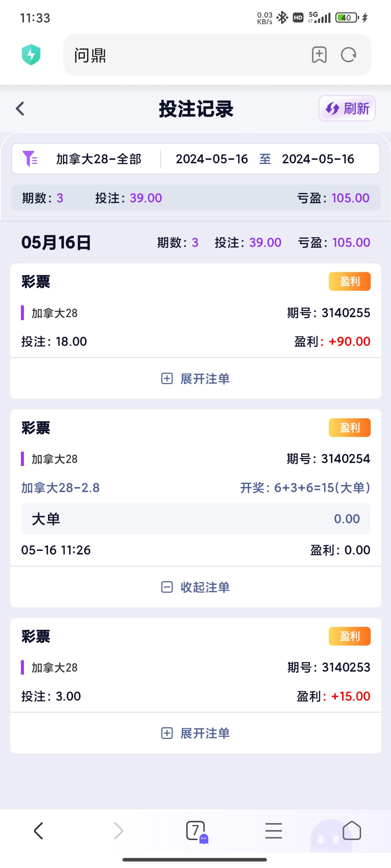Reload the page with the browser refresh icon
Viewport: 391px width, 868px height.
click(348, 55)
